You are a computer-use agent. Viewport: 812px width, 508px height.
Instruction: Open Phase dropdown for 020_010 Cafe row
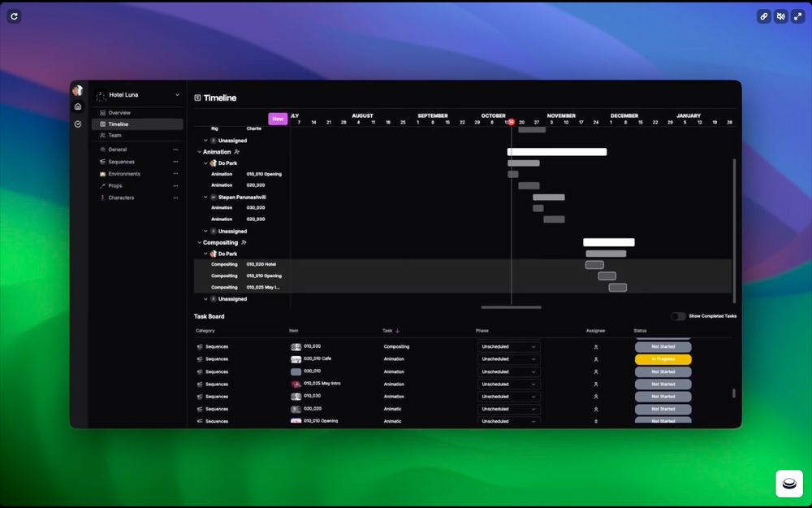[508, 359]
